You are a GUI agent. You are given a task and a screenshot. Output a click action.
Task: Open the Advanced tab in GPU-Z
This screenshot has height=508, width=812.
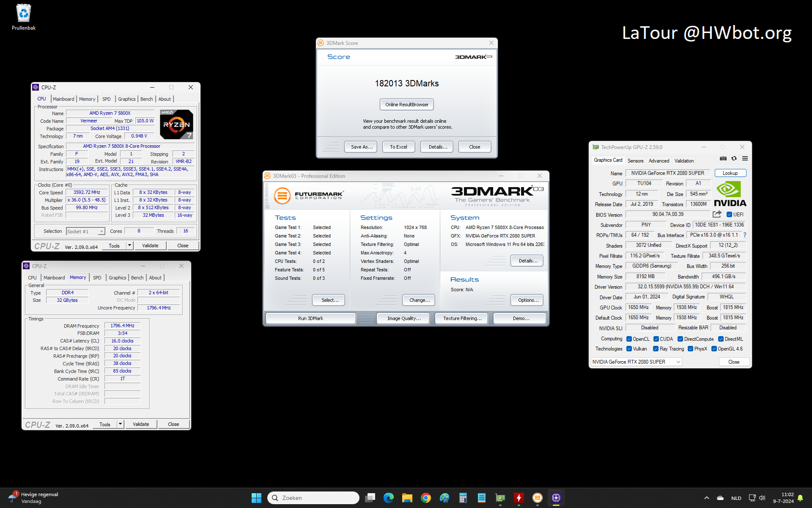point(659,161)
